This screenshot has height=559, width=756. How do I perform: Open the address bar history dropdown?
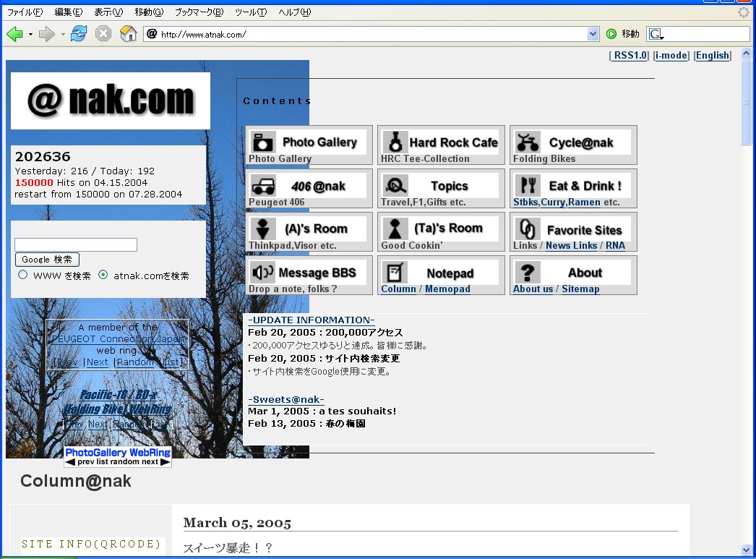(x=593, y=34)
